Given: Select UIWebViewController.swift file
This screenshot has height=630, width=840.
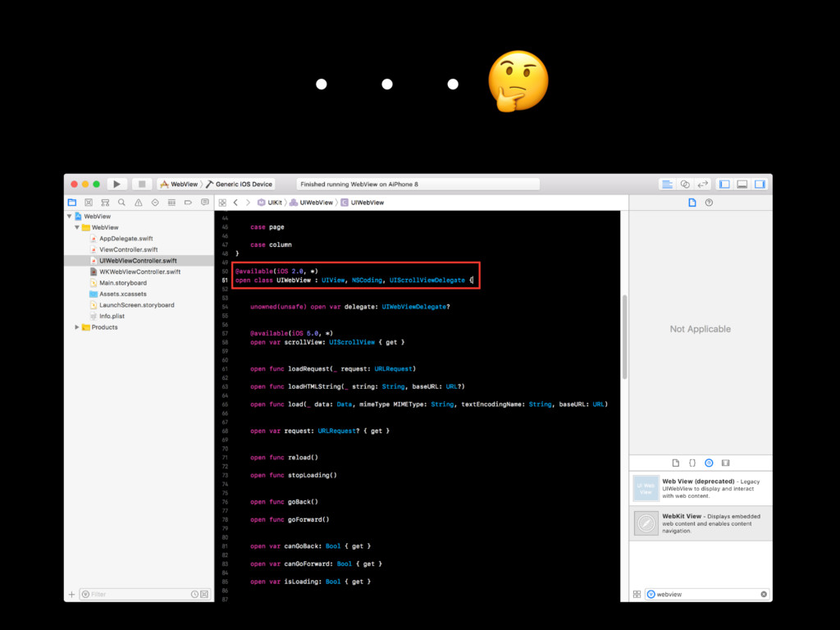Looking at the screenshot, I should pyautogui.click(x=139, y=261).
